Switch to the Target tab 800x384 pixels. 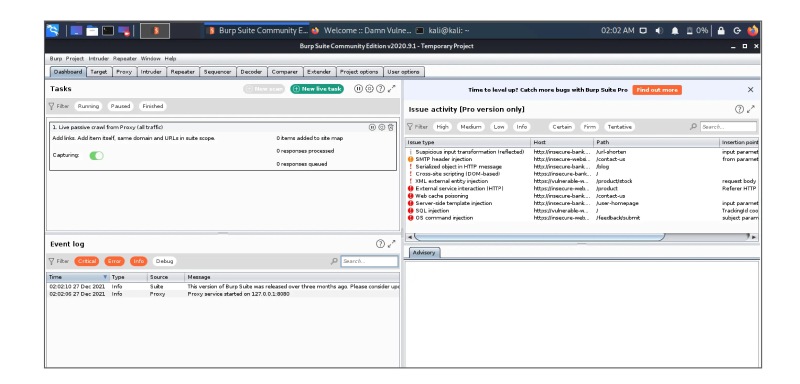pos(99,72)
